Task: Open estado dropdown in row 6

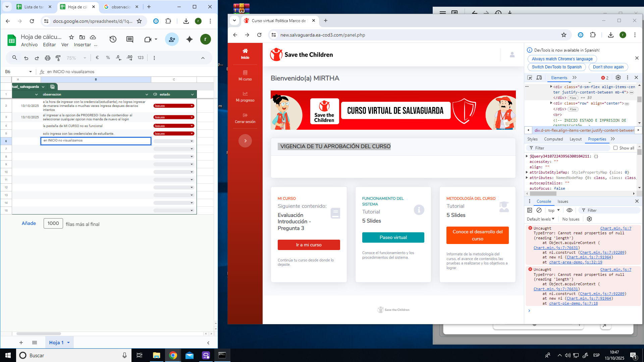Action: click(x=192, y=141)
